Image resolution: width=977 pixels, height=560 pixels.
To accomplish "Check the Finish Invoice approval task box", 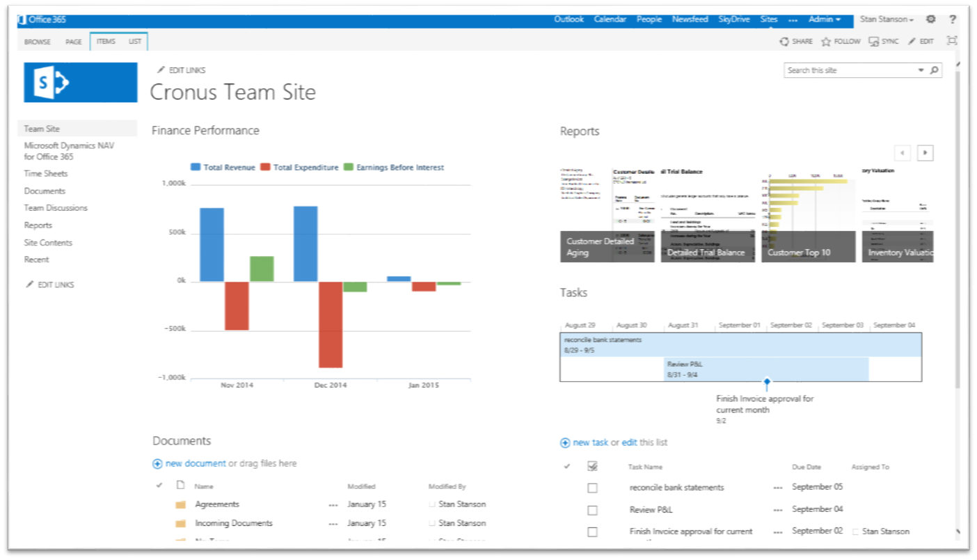I will [592, 532].
